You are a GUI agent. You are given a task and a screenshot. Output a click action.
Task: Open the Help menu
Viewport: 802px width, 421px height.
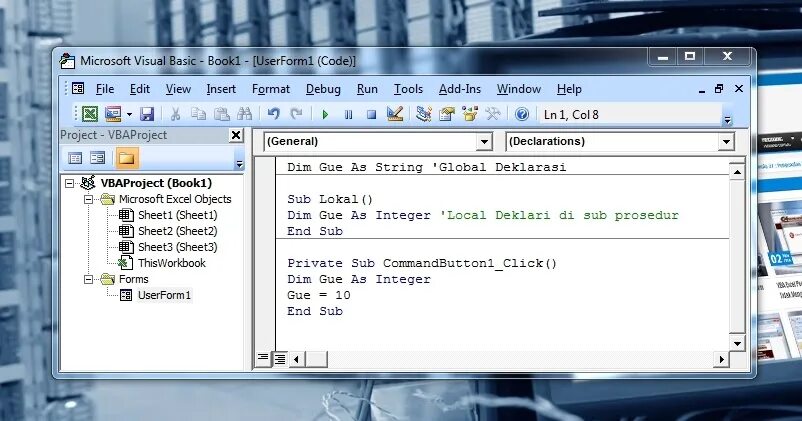tap(569, 89)
